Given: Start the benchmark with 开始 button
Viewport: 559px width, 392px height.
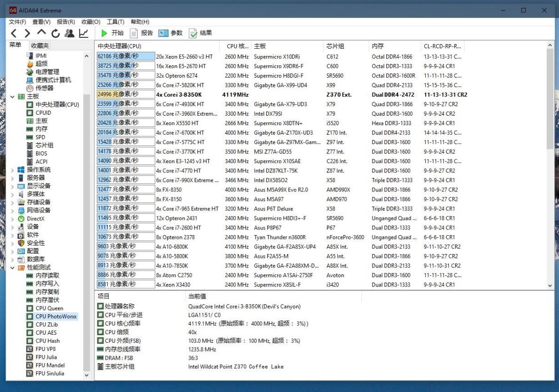Looking at the screenshot, I should pos(112,33).
